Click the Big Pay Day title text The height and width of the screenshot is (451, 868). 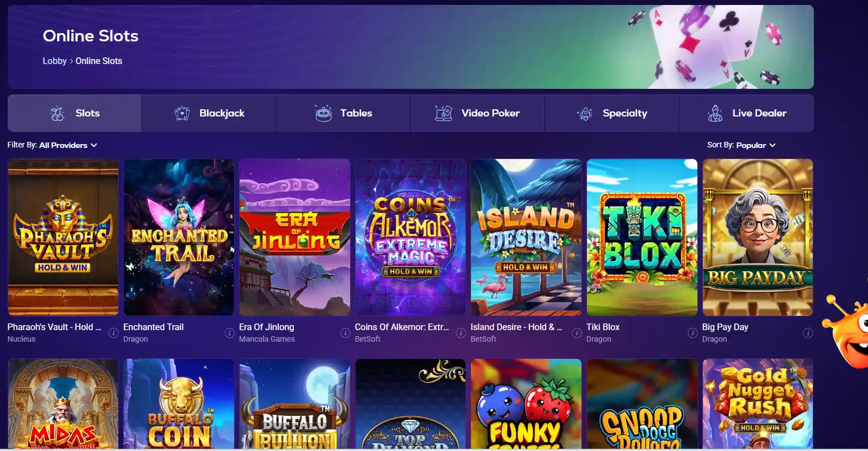click(x=725, y=327)
